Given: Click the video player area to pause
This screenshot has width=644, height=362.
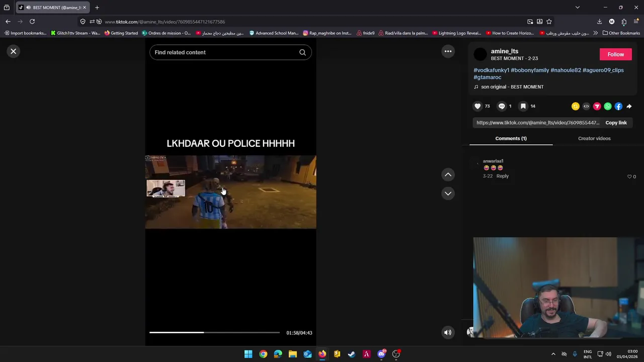Looking at the screenshot, I should click(230, 192).
